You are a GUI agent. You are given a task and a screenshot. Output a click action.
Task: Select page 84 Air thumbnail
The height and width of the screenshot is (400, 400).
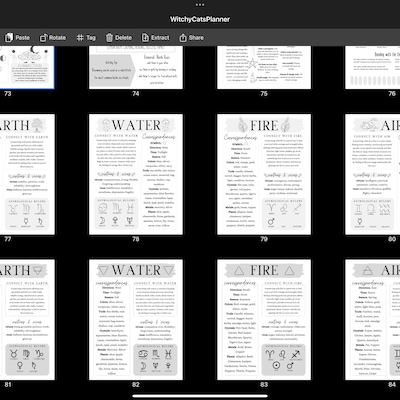tap(373, 320)
